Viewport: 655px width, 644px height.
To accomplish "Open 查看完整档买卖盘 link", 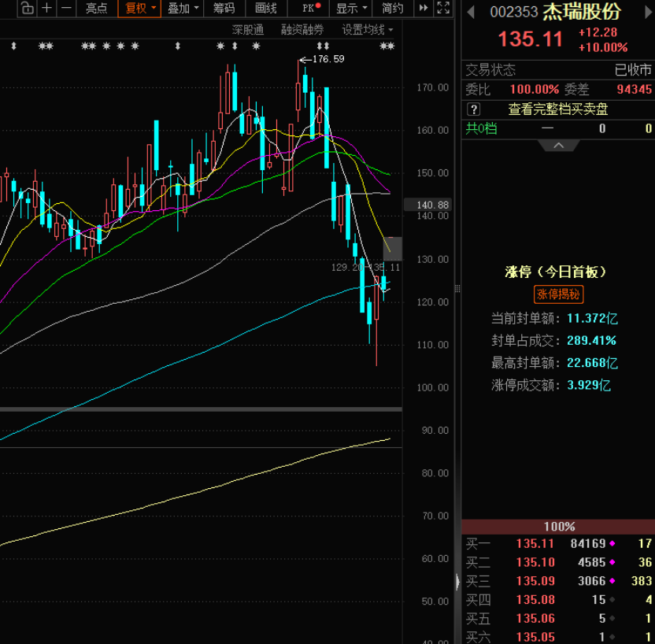I will (557, 109).
